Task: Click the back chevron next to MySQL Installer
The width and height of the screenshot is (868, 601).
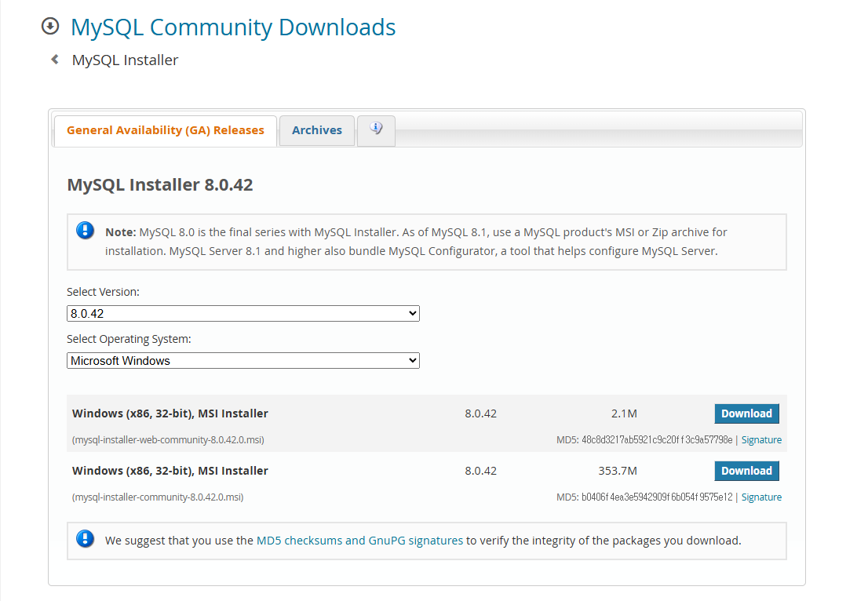Action: coord(55,59)
